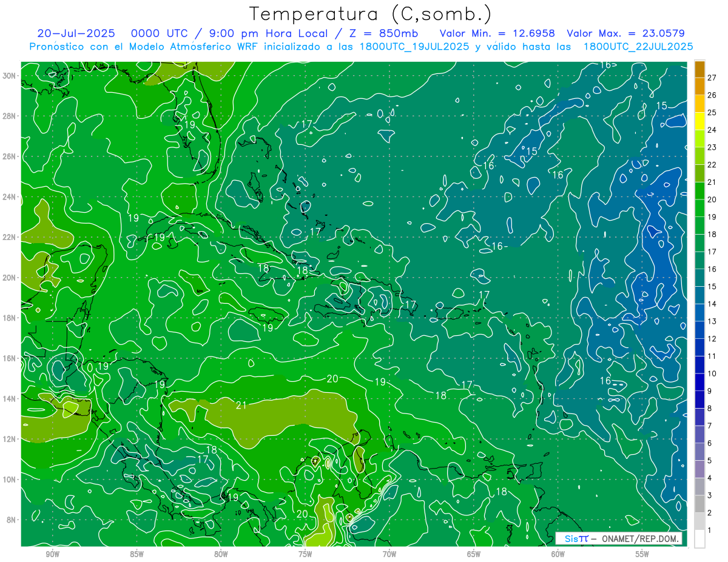Screen dimensions: 728x562
Task: Click the "Valor Min. = 12.6958" readout
Action: tap(497, 33)
